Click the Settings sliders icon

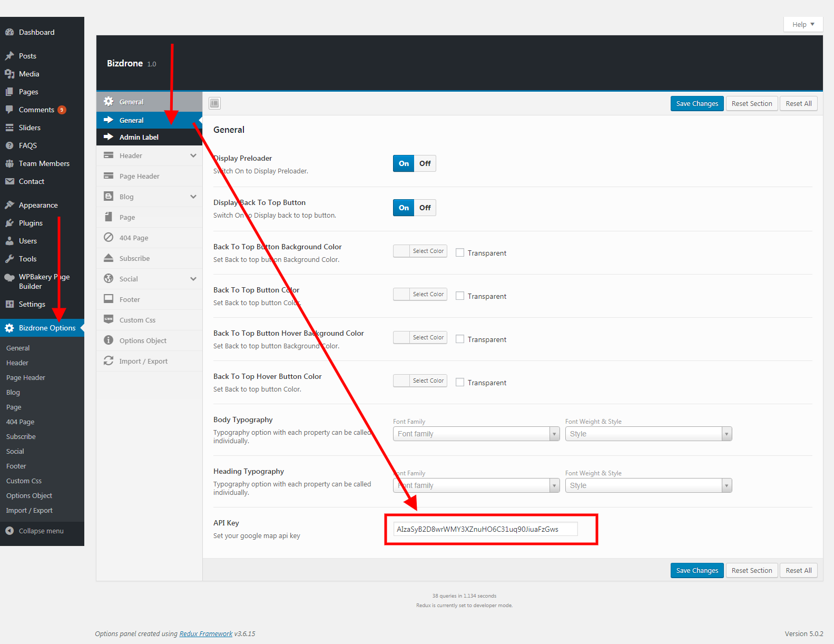click(x=9, y=304)
